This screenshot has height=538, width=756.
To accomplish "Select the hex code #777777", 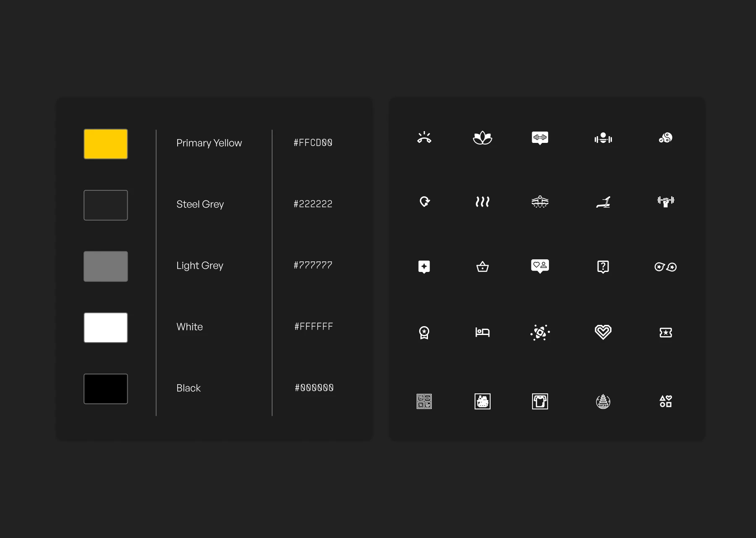I will coord(313,265).
